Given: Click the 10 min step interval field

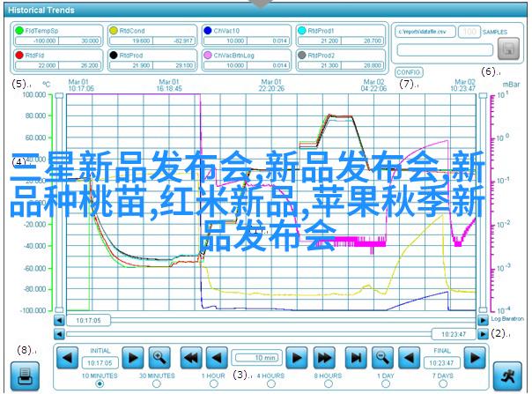Looking at the screenshot, I should click(257, 358).
